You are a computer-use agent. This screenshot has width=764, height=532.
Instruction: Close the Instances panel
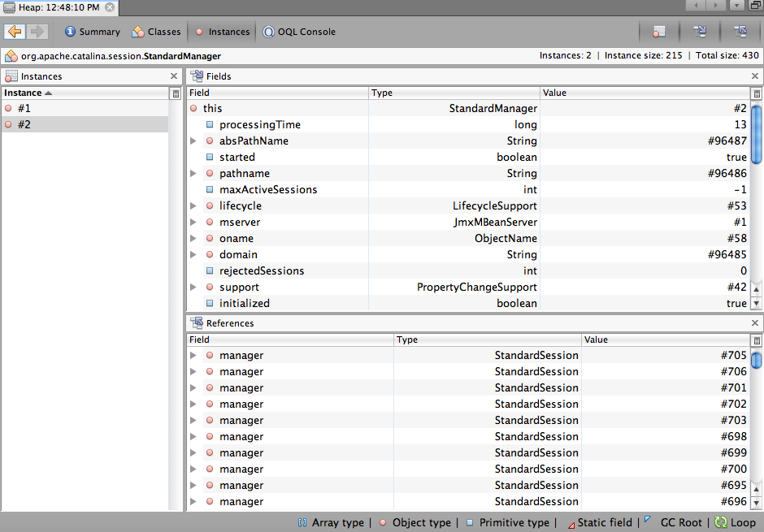click(174, 76)
